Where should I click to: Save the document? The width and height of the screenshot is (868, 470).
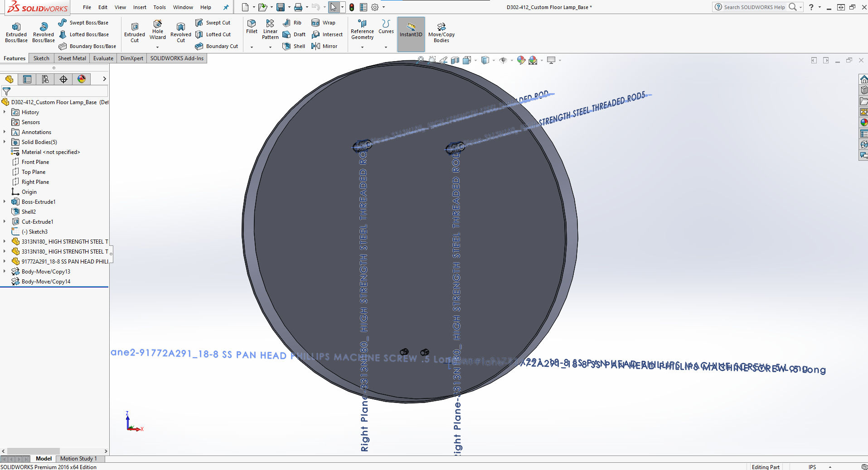click(281, 7)
